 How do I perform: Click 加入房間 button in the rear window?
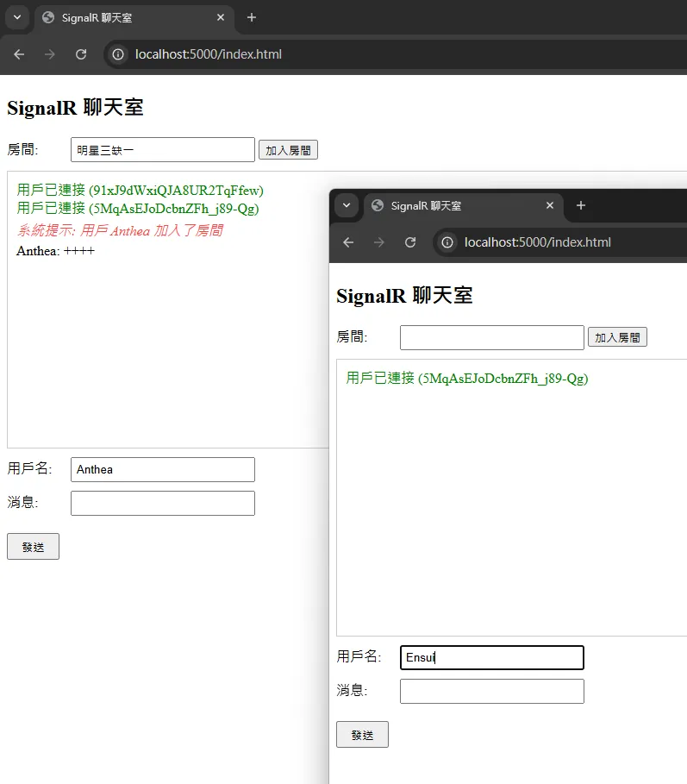(x=288, y=150)
